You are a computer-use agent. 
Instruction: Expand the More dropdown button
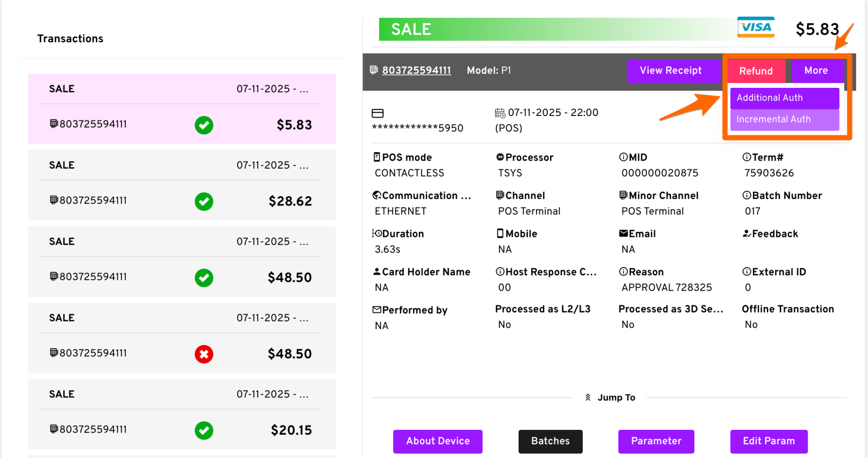click(816, 70)
